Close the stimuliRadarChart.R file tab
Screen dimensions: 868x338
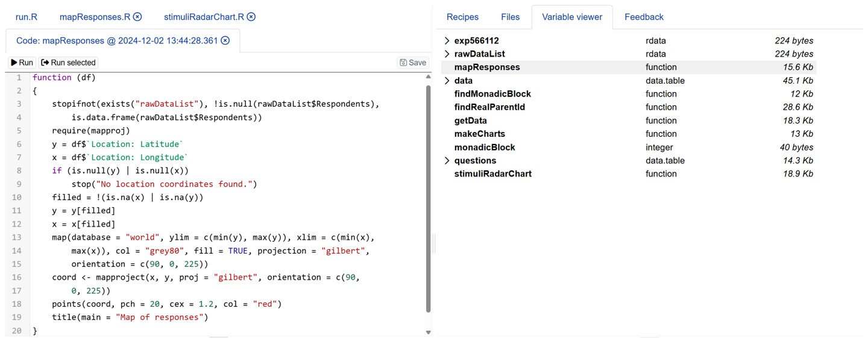(x=251, y=17)
